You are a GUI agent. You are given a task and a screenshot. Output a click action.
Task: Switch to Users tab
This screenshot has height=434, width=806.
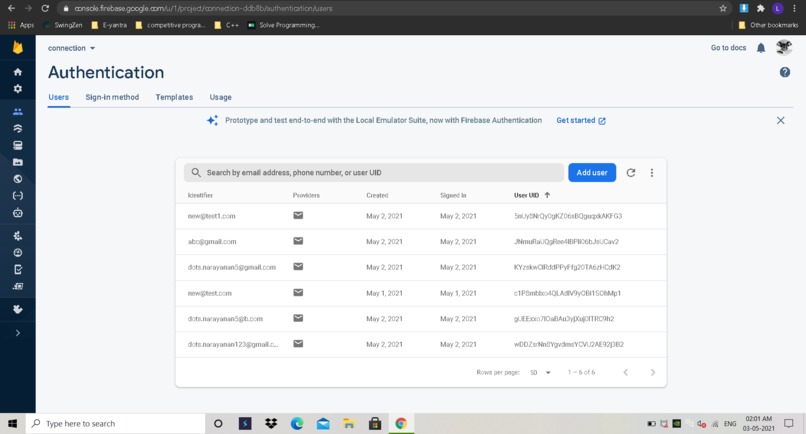[x=59, y=97]
